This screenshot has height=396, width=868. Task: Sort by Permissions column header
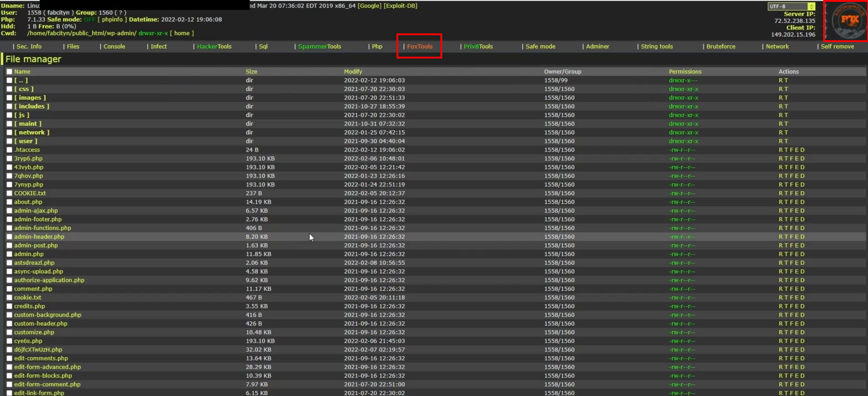coord(685,71)
